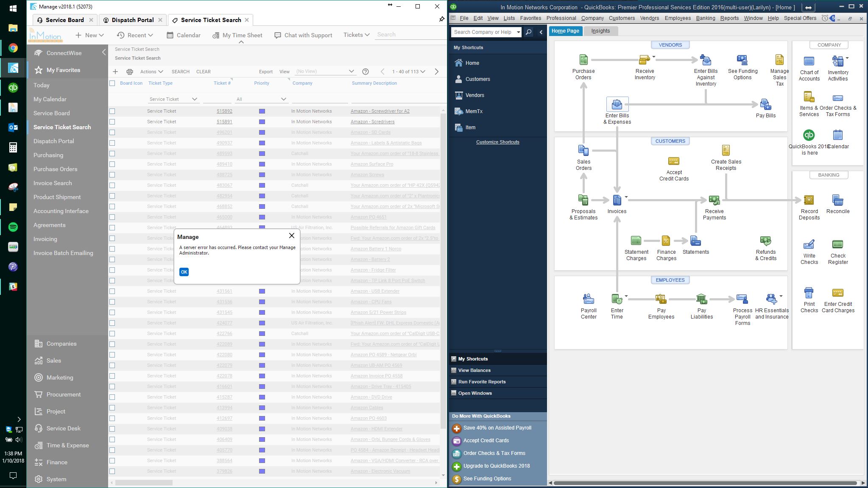
Task: Click OK in the Manage error dialog
Action: click(184, 272)
